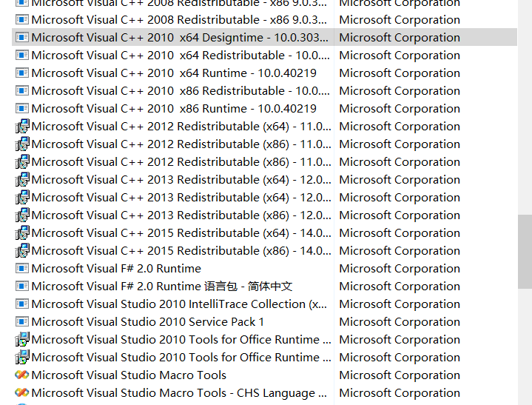This screenshot has width=532, height=405.
Task: Click icon of Visual C++ 2010 x64 Redistributable
Action: coord(22,55)
